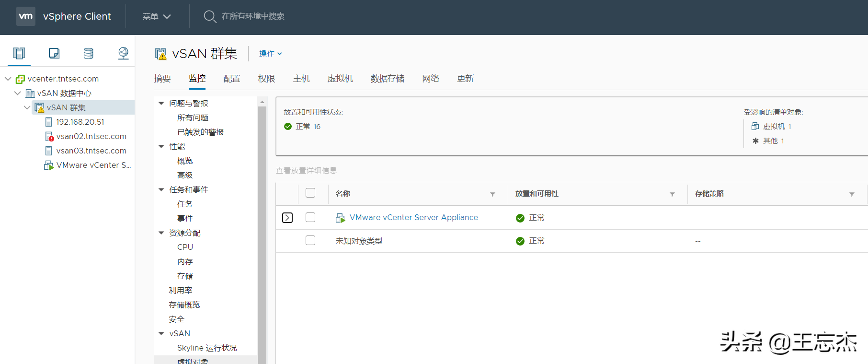Open the 利用率 item
The width and height of the screenshot is (868, 364).
coord(181,291)
